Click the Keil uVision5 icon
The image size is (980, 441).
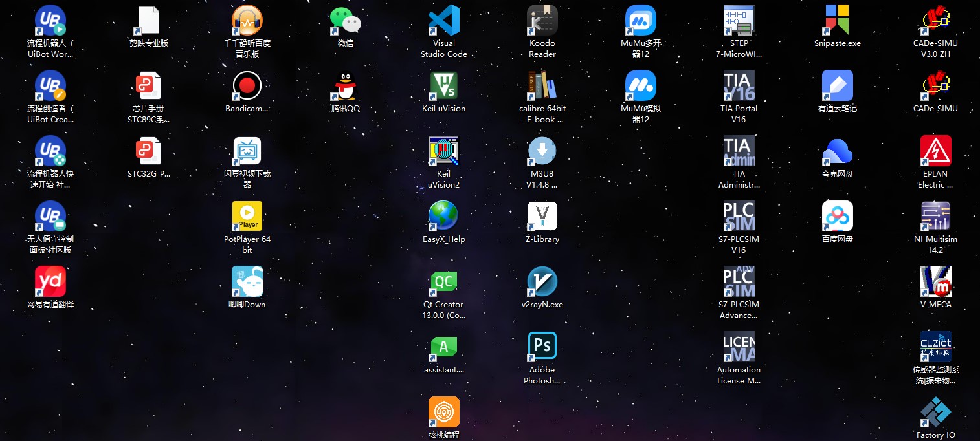point(444,86)
